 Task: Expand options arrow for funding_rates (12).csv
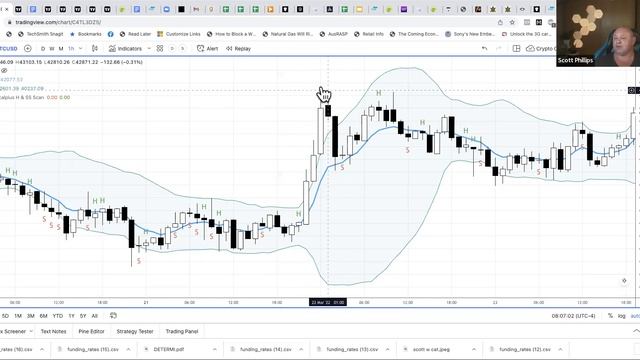coord(560,349)
